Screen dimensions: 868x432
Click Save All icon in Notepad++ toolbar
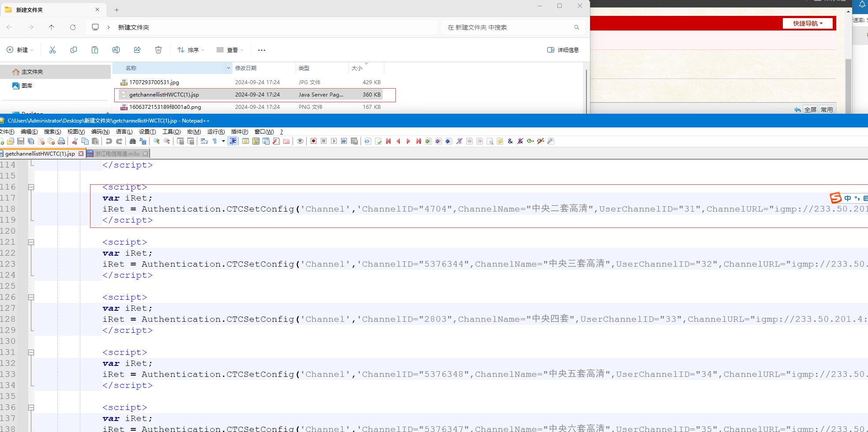(31, 141)
